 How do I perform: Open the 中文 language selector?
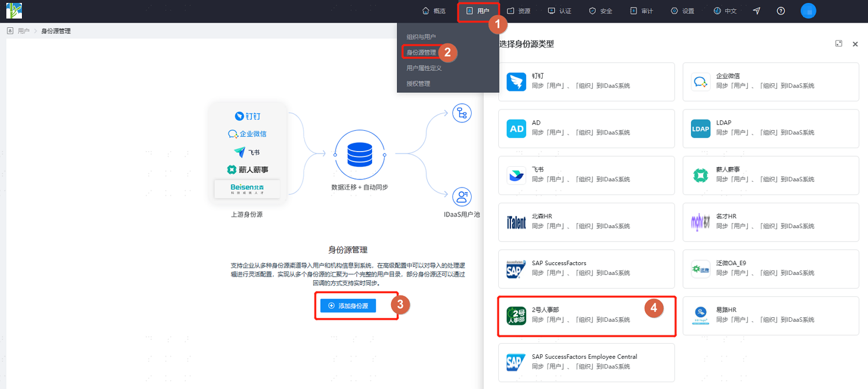725,11
